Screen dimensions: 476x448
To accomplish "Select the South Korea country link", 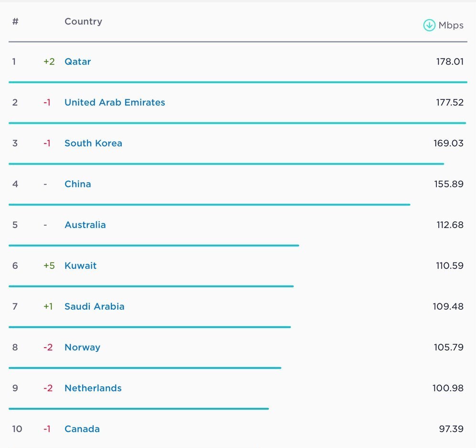I will click(93, 143).
